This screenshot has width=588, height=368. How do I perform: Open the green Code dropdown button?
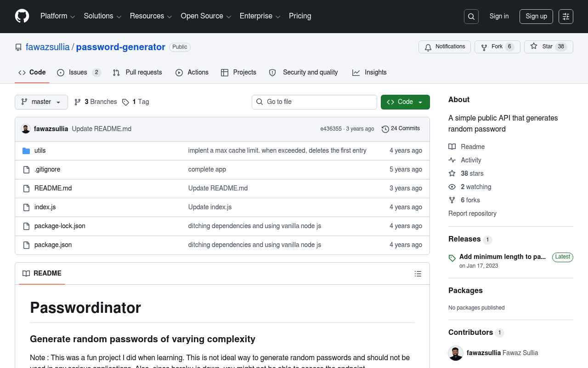pos(405,102)
